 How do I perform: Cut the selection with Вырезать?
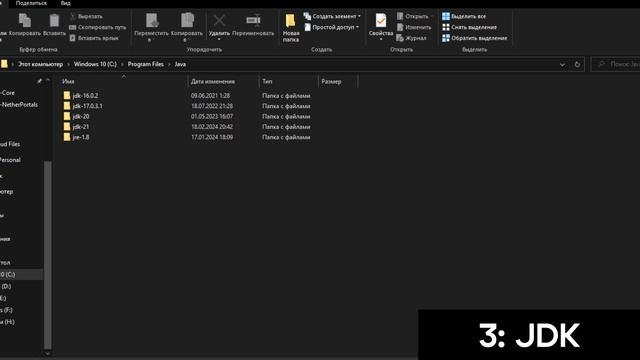coord(86,16)
